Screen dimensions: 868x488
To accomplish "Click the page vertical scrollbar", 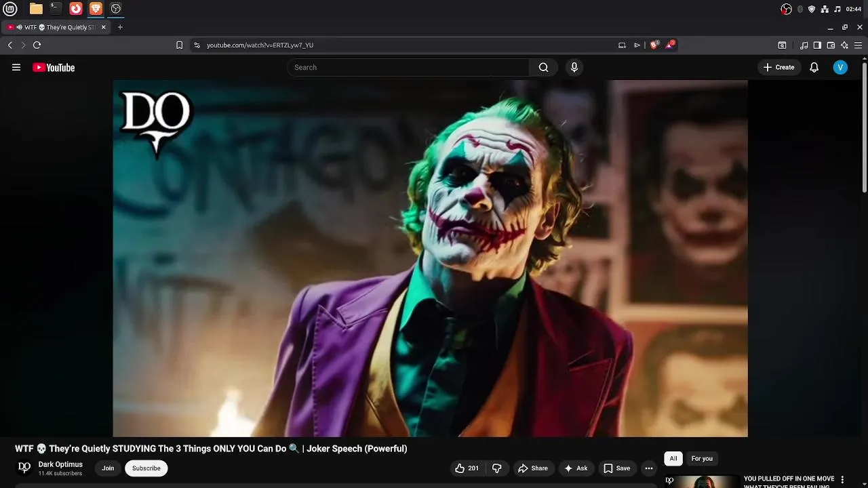I will [x=864, y=127].
